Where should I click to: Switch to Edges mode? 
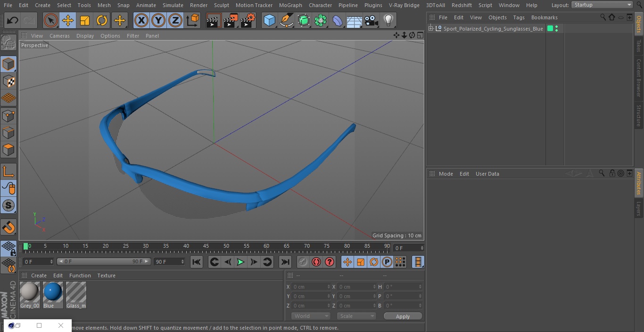tap(8, 132)
